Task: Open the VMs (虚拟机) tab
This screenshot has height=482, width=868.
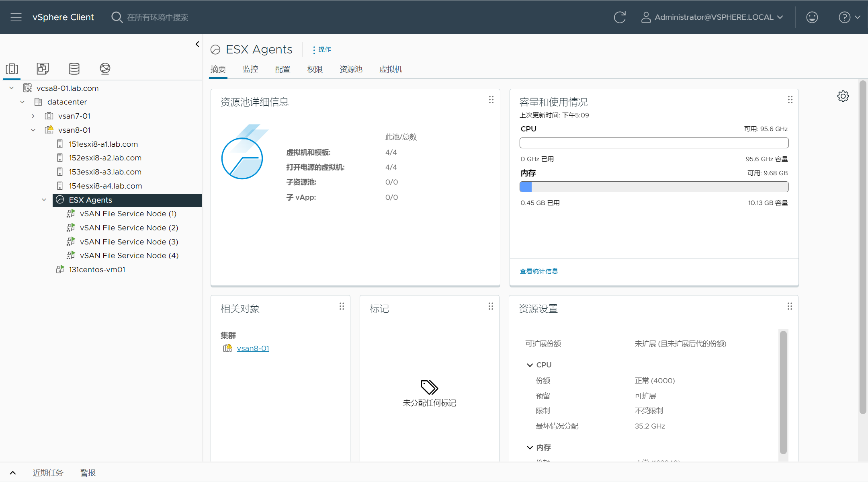Action: pyautogui.click(x=391, y=69)
